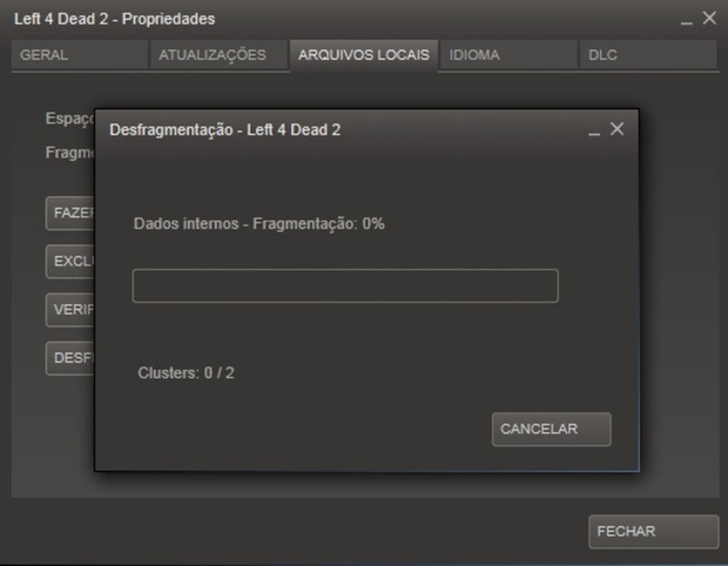
Task: Close the Left 4 Dead 2 Propriedades window
Action: coord(709,18)
